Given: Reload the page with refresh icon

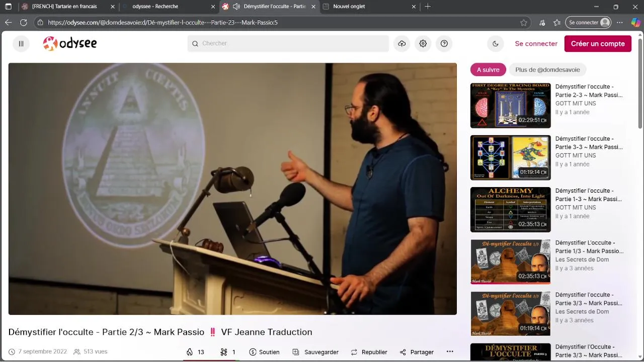Looking at the screenshot, I should [24, 23].
